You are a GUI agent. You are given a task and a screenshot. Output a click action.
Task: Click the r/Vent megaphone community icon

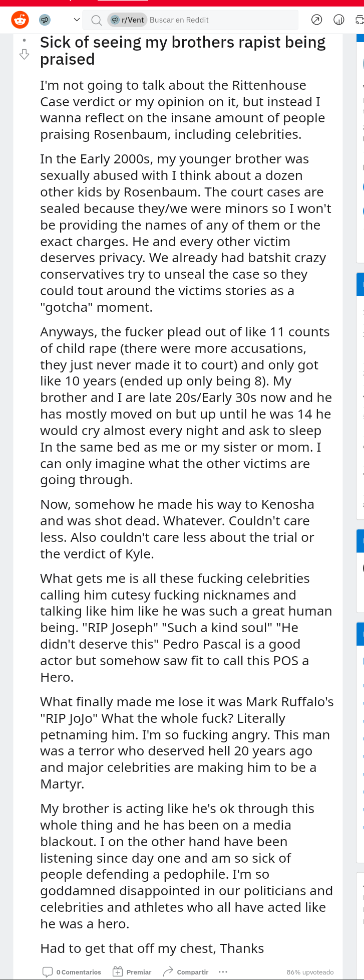45,20
